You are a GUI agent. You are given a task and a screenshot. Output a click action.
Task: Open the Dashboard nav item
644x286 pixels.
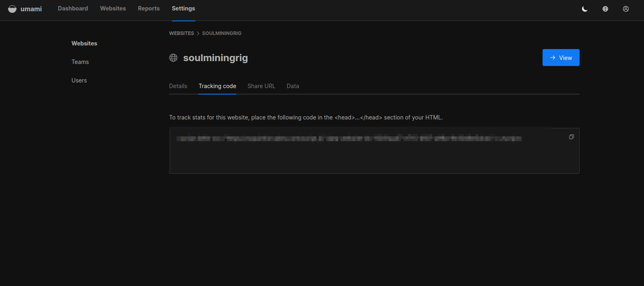[73, 8]
